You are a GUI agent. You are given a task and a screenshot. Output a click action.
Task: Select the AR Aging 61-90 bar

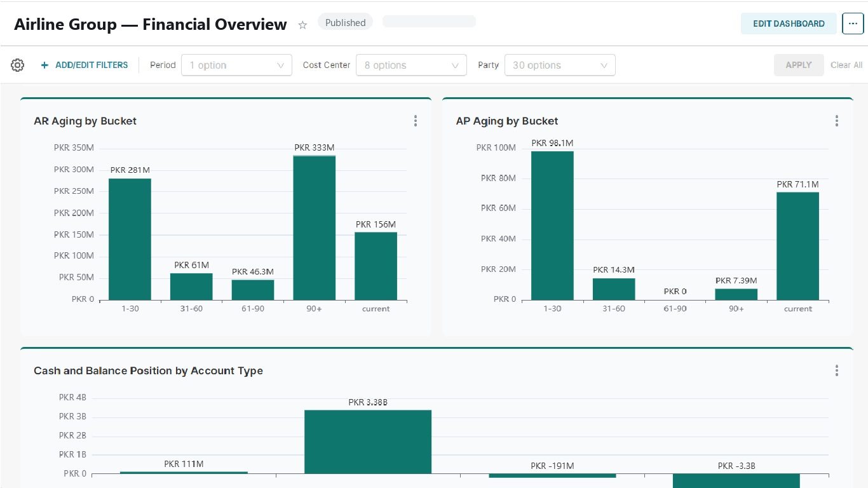[253, 290]
